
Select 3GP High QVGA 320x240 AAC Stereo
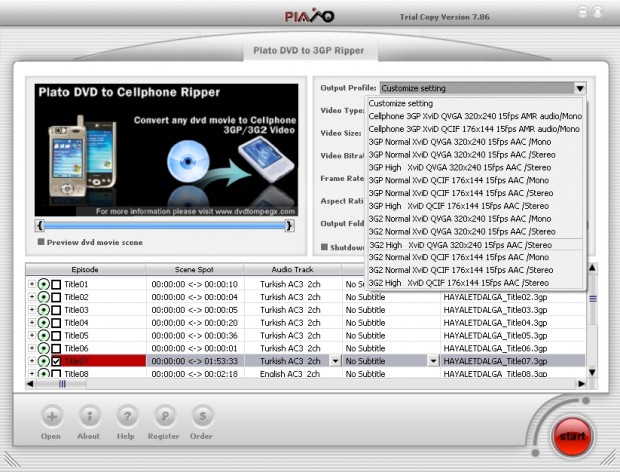pos(475,168)
